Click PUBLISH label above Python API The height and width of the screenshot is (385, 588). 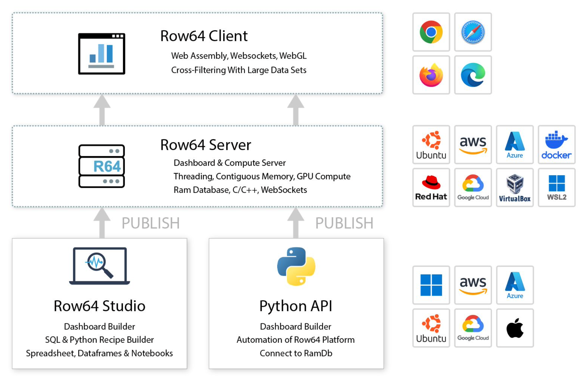click(344, 223)
